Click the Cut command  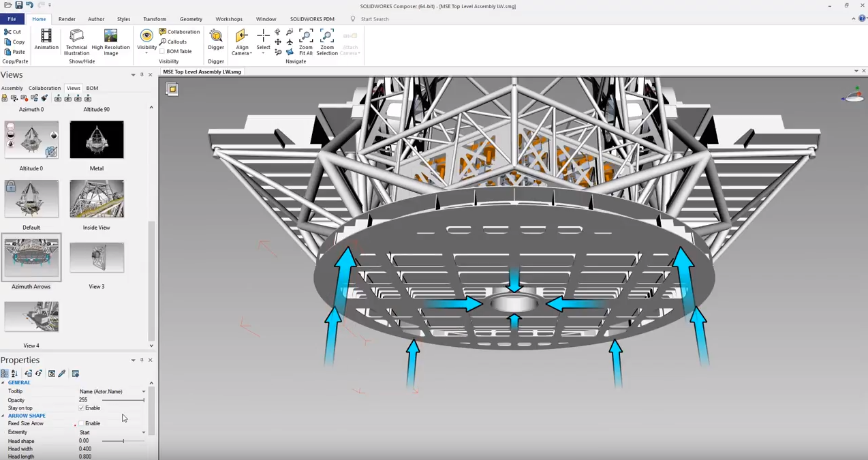pos(12,32)
